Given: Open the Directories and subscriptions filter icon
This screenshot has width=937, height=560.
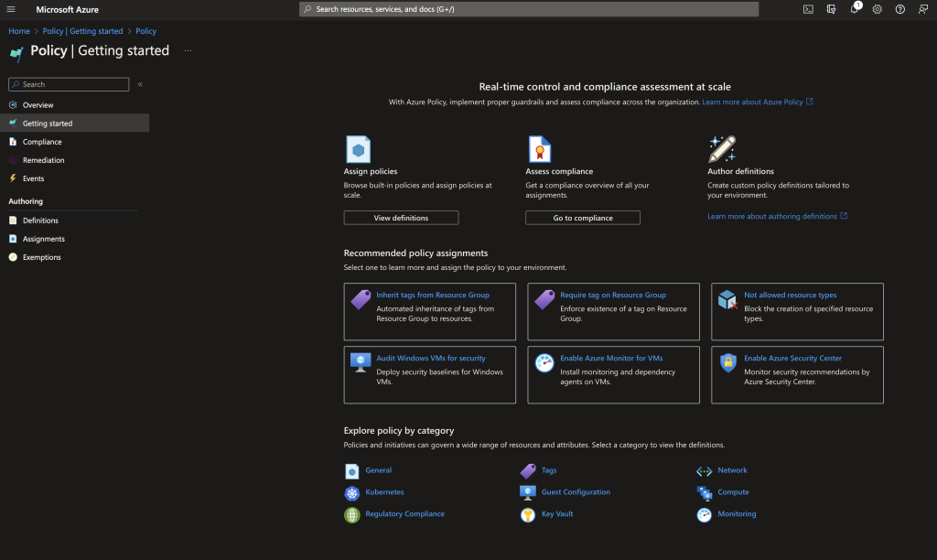Looking at the screenshot, I should (x=831, y=9).
